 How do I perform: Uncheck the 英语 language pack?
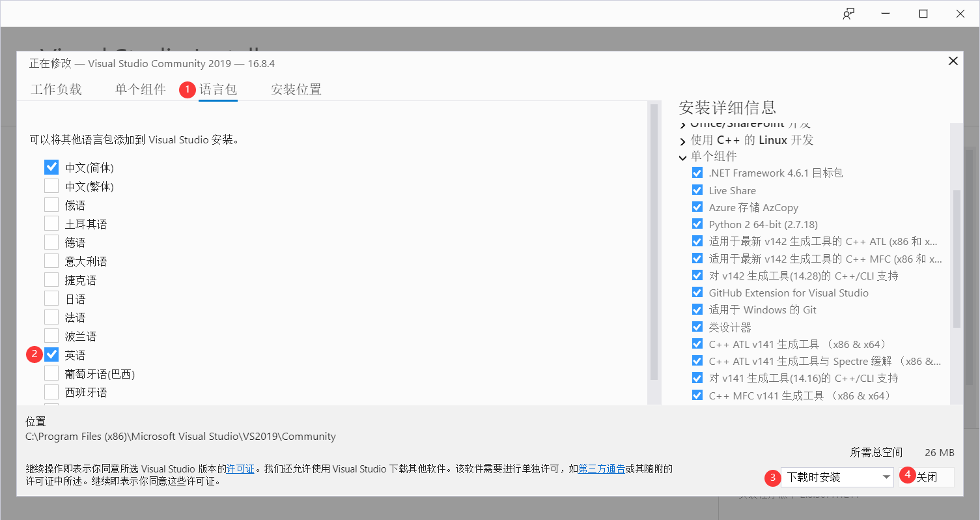[x=51, y=355]
